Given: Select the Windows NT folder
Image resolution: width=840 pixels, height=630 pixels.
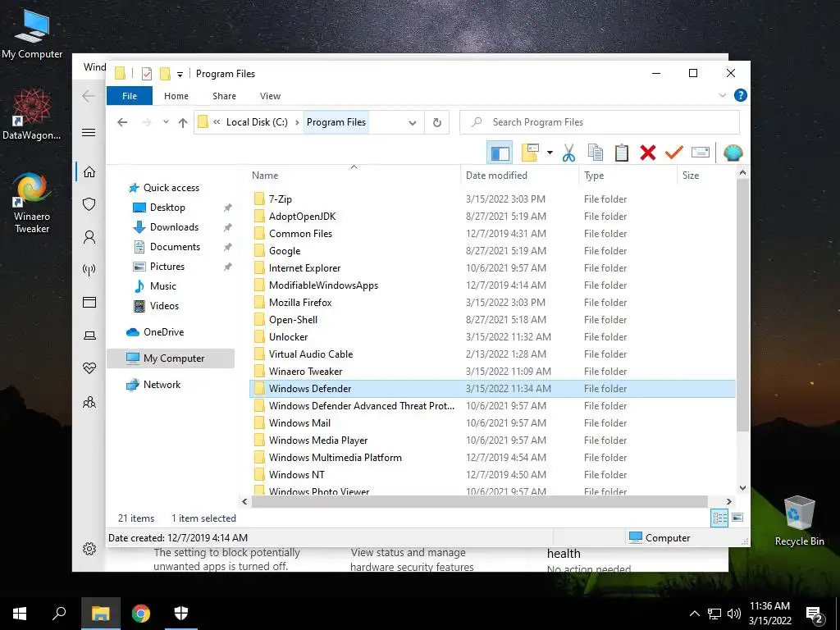Looking at the screenshot, I should (296, 475).
